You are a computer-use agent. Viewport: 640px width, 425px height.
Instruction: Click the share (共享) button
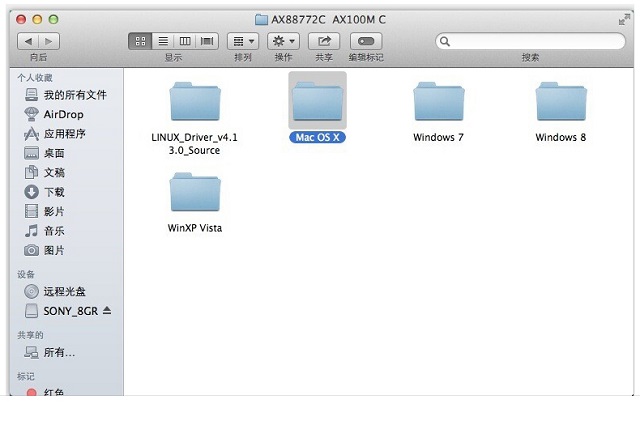324,41
